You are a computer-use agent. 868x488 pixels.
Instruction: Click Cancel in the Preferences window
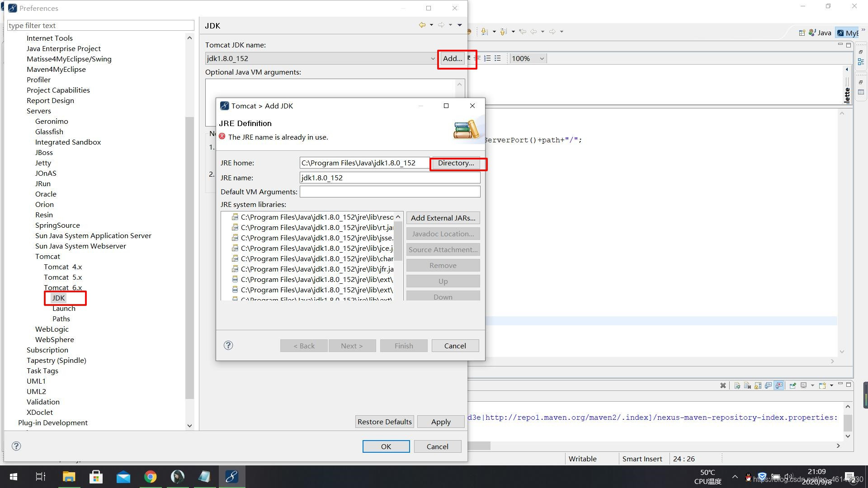click(x=438, y=446)
